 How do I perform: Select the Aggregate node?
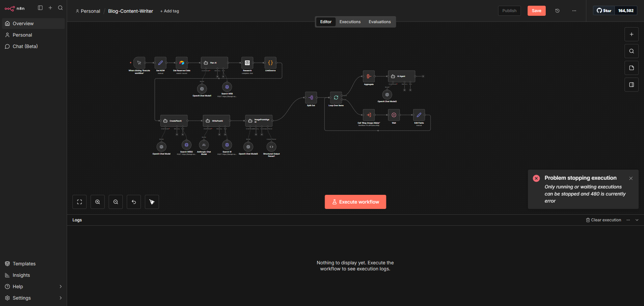369,77
